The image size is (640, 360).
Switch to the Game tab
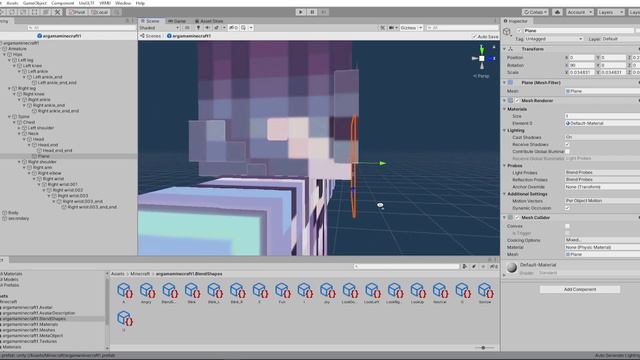point(177,21)
